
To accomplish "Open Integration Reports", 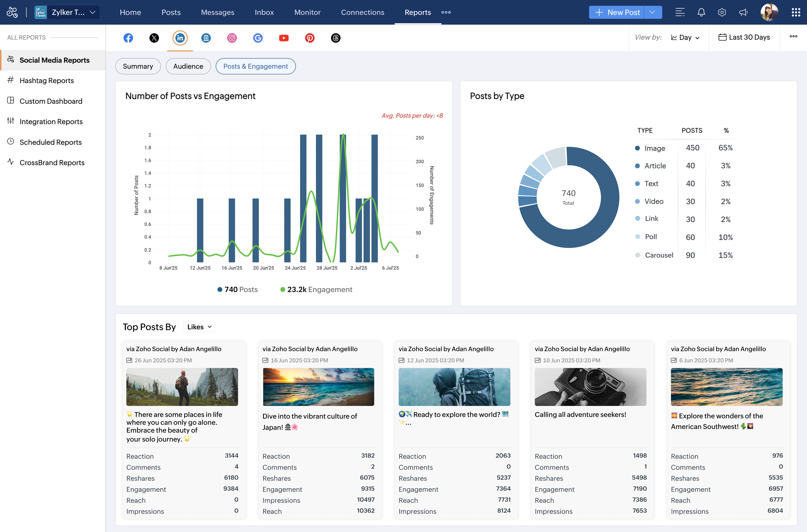I will tap(51, 122).
